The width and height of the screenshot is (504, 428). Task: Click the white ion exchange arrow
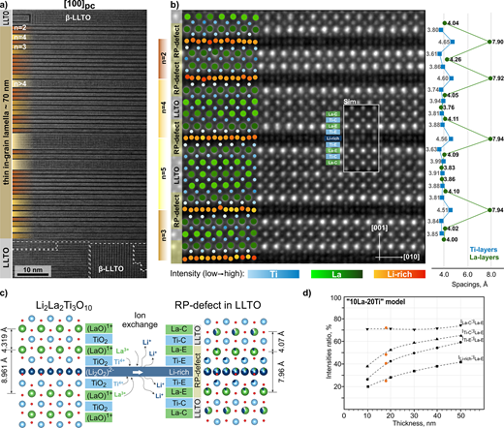138,372
